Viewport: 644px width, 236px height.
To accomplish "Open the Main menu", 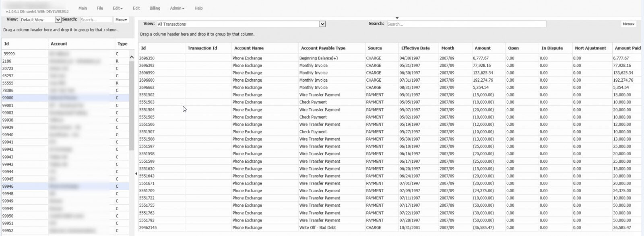I will point(83,8).
